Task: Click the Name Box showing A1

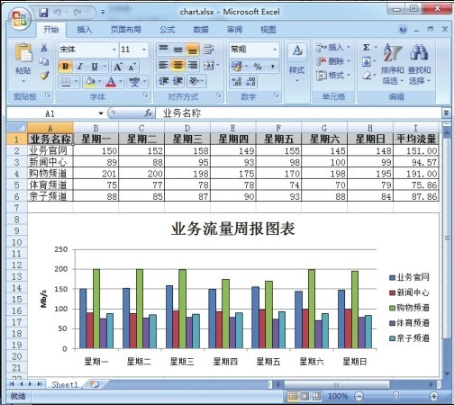Action: tap(55, 113)
